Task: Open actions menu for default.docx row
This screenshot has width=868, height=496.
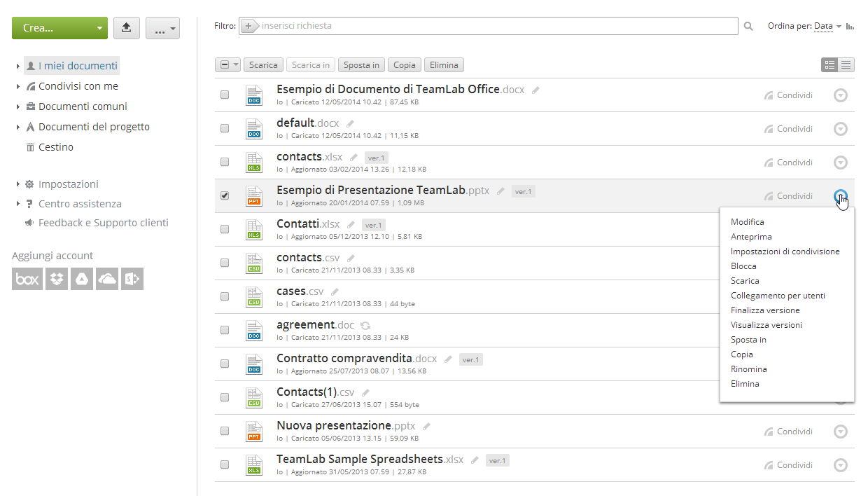Action: (841, 128)
